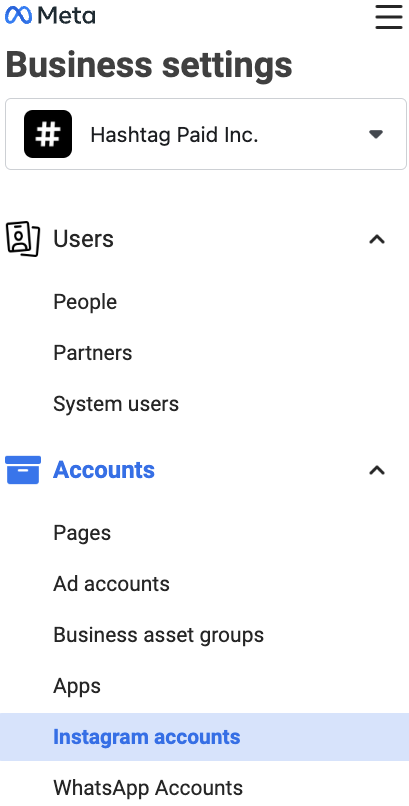Click the business selector caret arrow
Screen dimensions: 409x806
coord(376,134)
